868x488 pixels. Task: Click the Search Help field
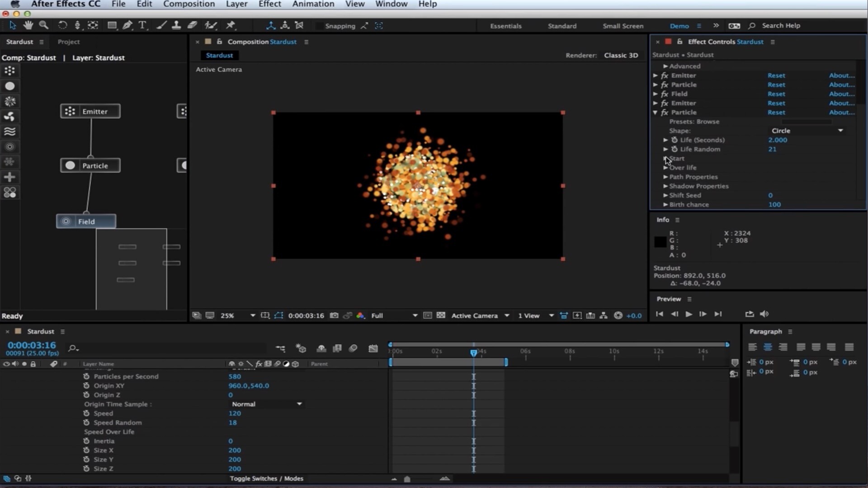coord(781,26)
